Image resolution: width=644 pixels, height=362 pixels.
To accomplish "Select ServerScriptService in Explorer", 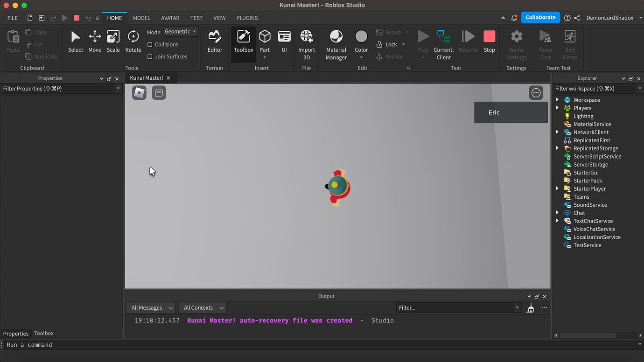I will tap(597, 156).
